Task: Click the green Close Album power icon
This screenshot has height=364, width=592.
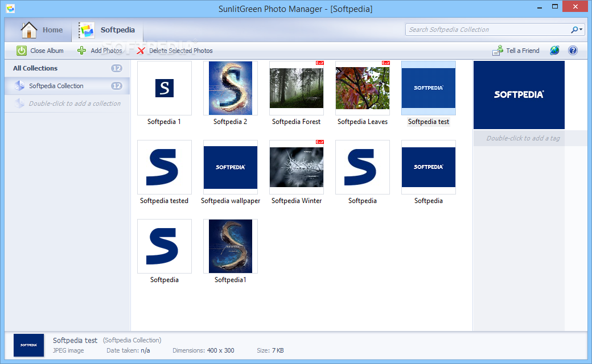Action: pos(22,51)
